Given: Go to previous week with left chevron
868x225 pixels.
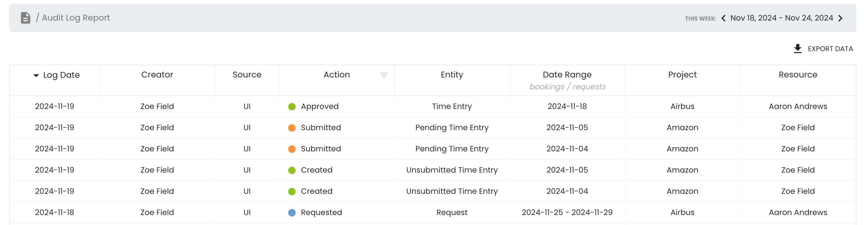Looking at the screenshot, I should point(723,18).
